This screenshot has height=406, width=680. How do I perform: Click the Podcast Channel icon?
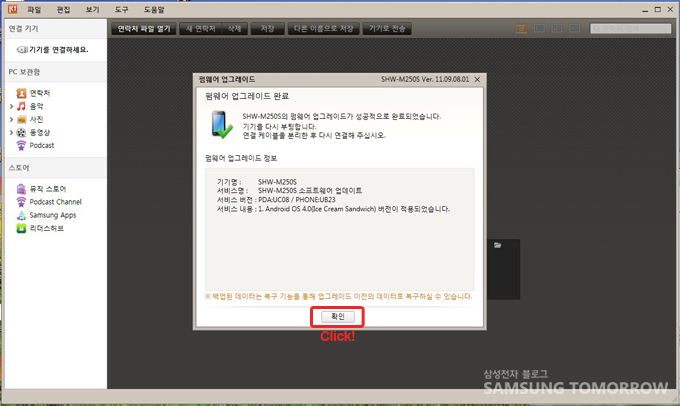click(x=21, y=202)
